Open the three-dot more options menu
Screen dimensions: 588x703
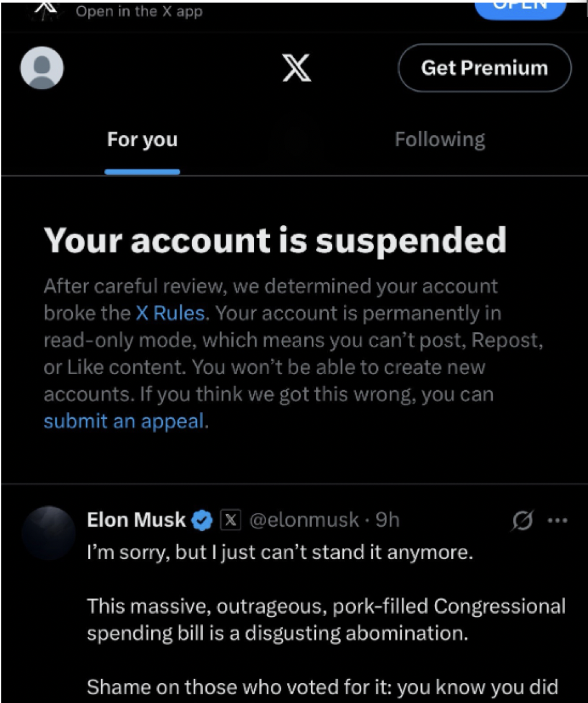pyautogui.click(x=556, y=521)
